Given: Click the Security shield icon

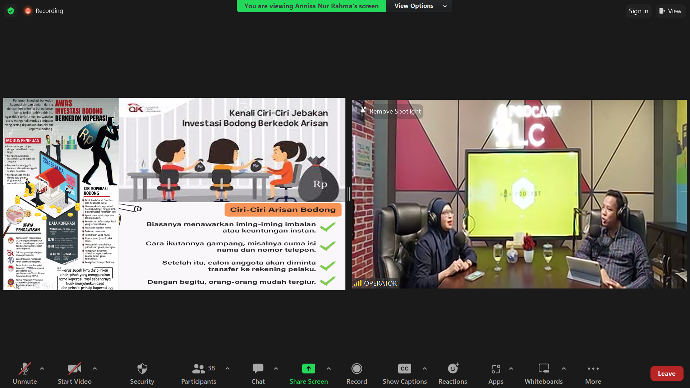Looking at the screenshot, I should coord(142,368).
